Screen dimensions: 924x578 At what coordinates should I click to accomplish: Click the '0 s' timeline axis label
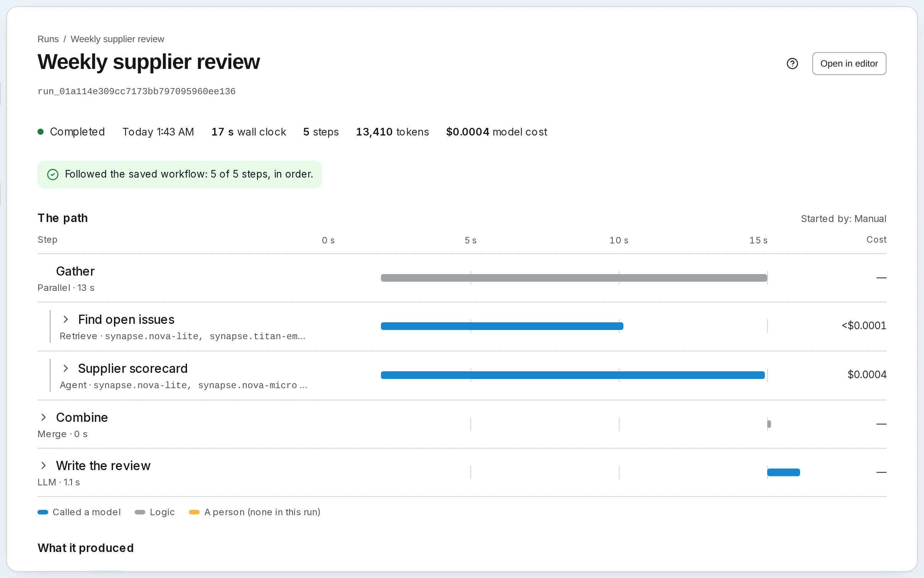click(x=328, y=240)
